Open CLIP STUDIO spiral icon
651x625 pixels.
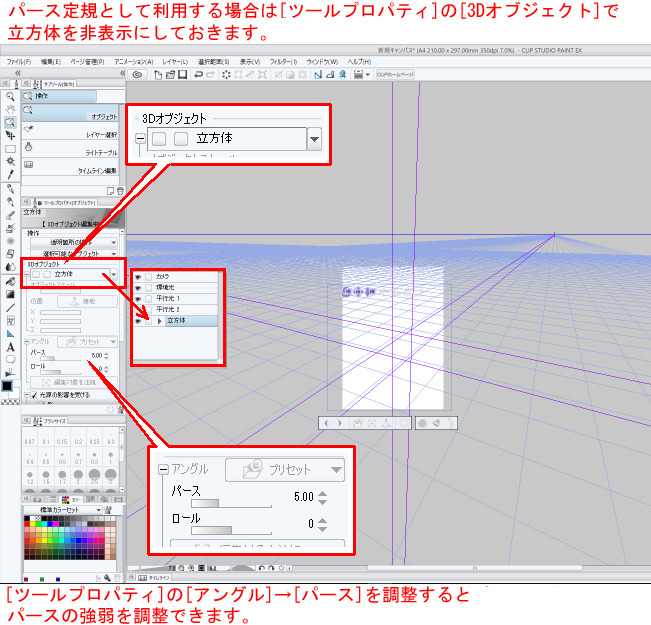[x=137, y=75]
